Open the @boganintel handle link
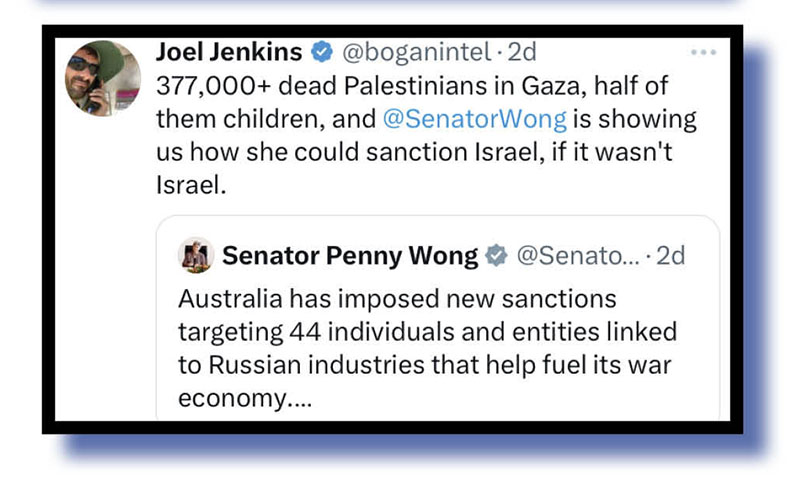This screenshot has width=794, height=484. pos(418,52)
